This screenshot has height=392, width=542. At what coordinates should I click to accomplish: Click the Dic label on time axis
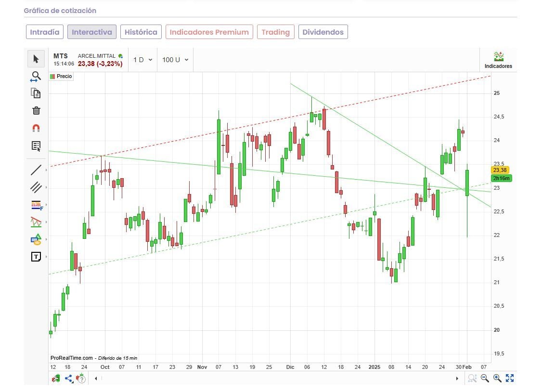pos(290,367)
